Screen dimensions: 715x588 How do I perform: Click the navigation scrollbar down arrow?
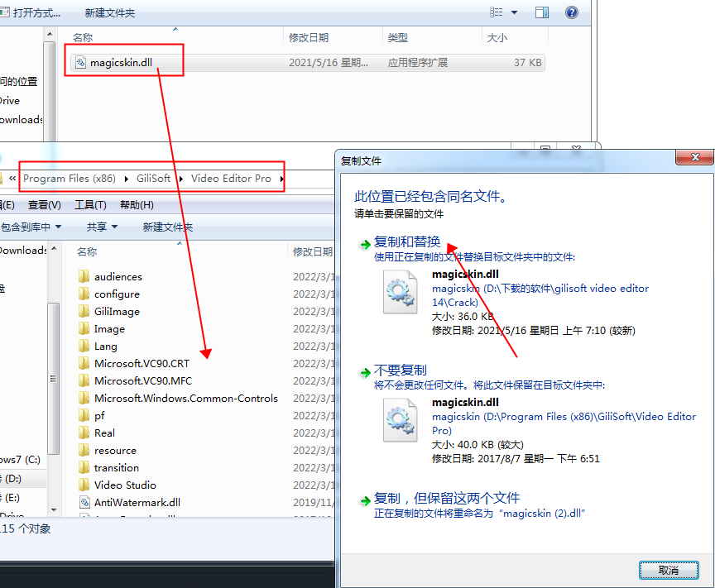point(54,510)
